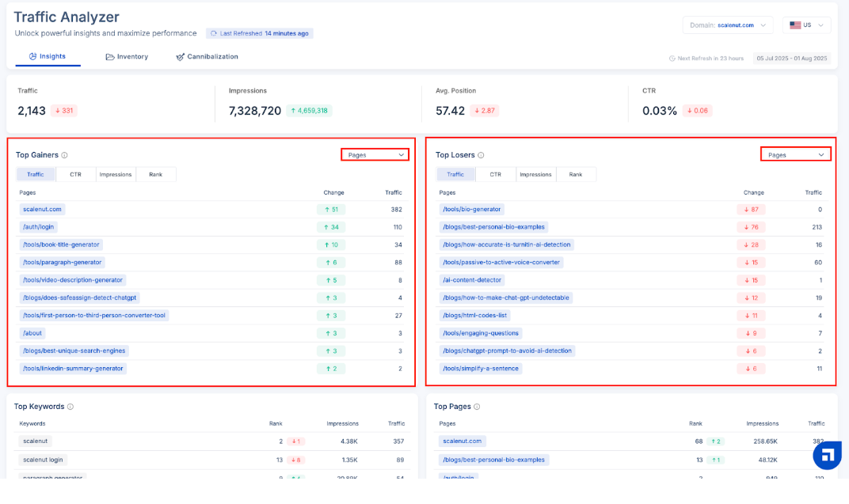Click the info icon next to Top Keywords

click(70, 407)
